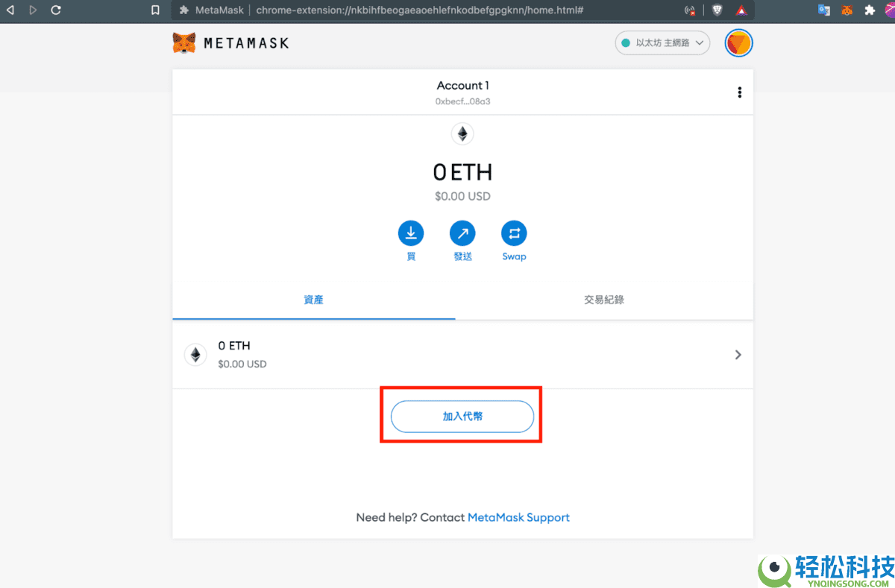The height and width of the screenshot is (588, 895).
Task: Click the MetaMask fox logo
Action: point(183,42)
